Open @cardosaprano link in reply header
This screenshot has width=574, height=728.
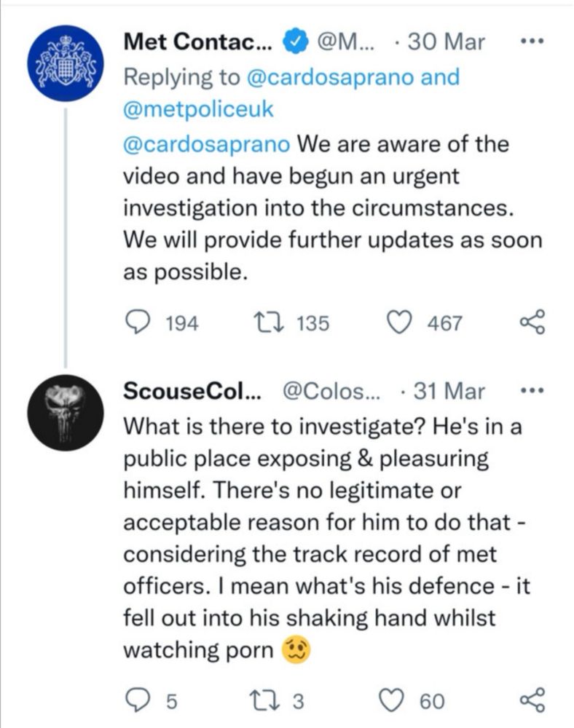329,77
